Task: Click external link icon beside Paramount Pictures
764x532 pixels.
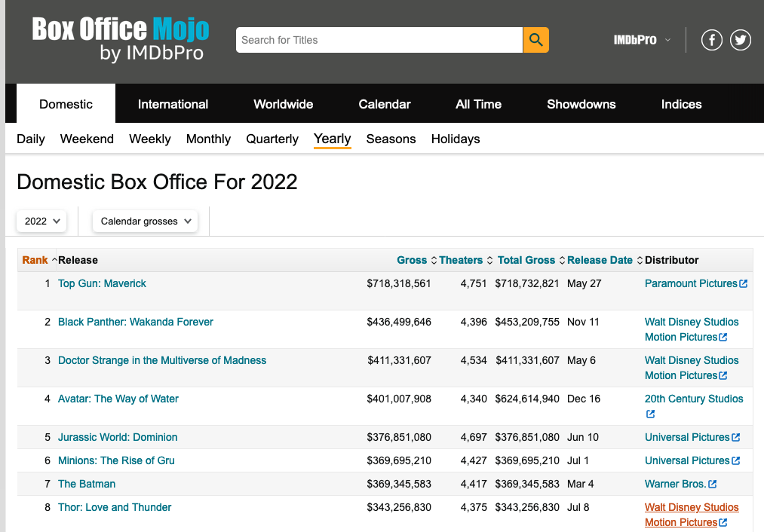Action: pyautogui.click(x=744, y=284)
